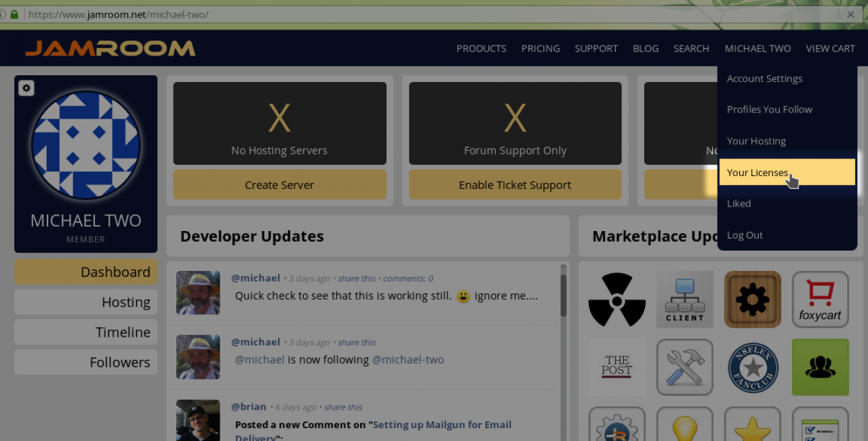
Task: Open The Post marketplace item
Action: (617, 367)
